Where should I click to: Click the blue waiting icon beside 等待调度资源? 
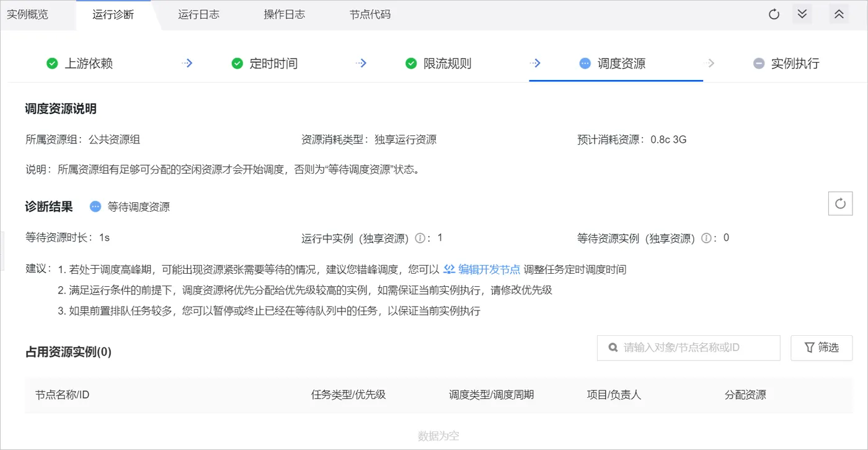tap(95, 207)
